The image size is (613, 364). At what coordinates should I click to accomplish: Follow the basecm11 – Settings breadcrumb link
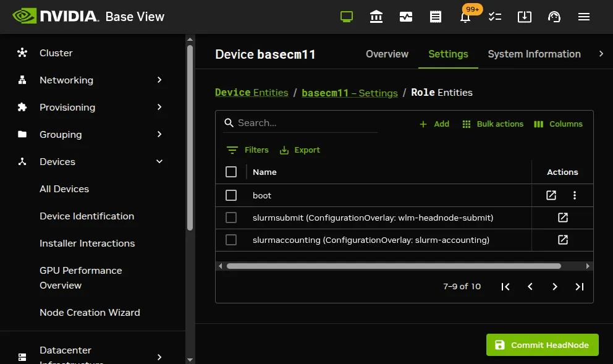(x=350, y=93)
